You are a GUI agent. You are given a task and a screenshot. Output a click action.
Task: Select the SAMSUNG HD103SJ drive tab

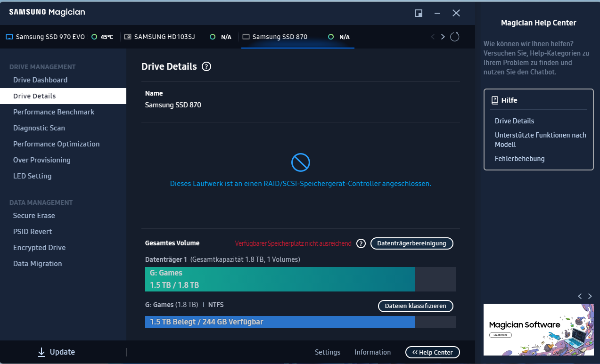pyautogui.click(x=179, y=37)
